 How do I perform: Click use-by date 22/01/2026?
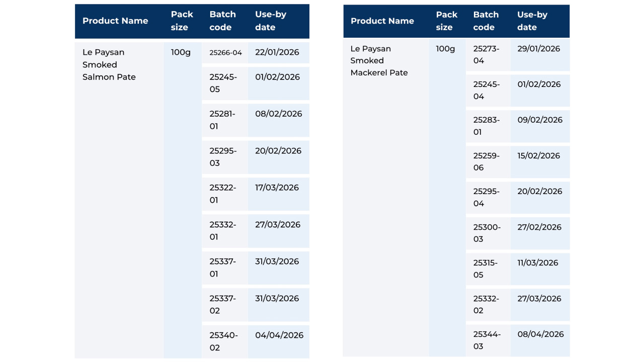click(277, 52)
